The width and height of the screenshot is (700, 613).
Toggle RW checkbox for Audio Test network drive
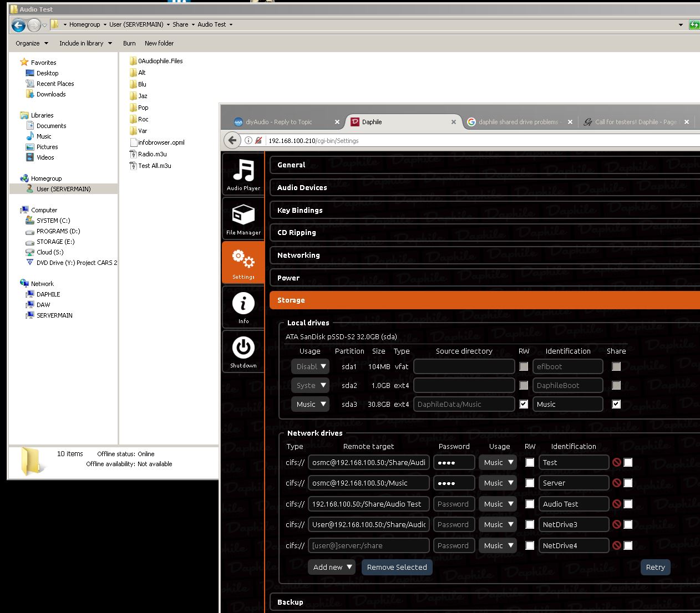click(530, 504)
